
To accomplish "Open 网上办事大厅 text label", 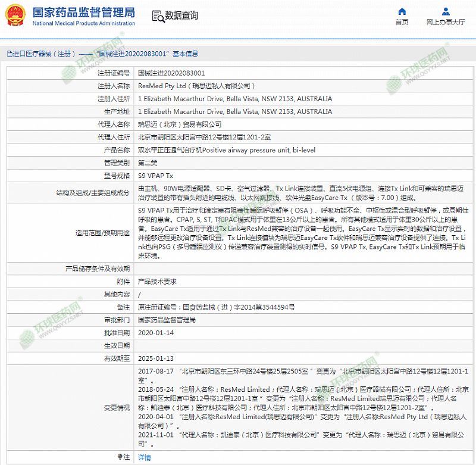I will [x=446, y=23].
